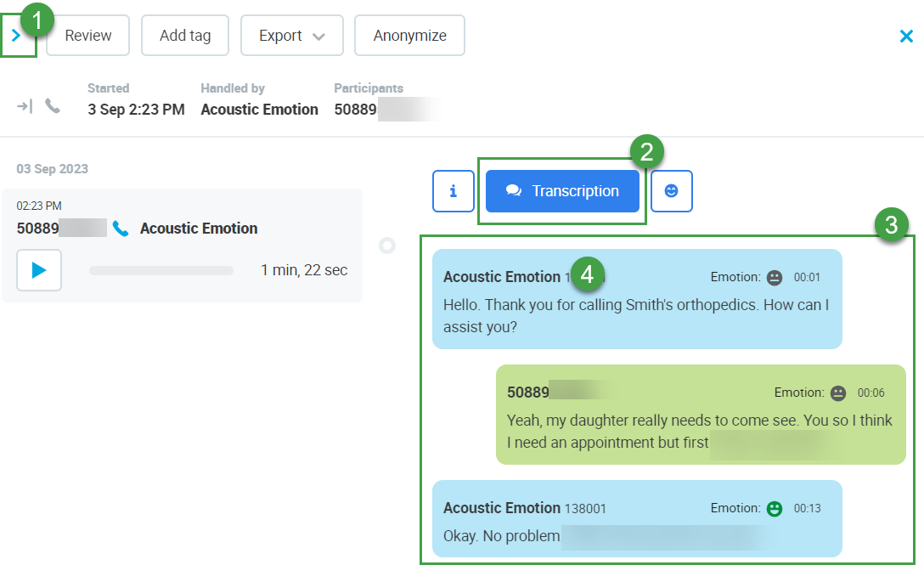Play the call recording
Viewport: 924px width, 565px height.
[x=39, y=270]
